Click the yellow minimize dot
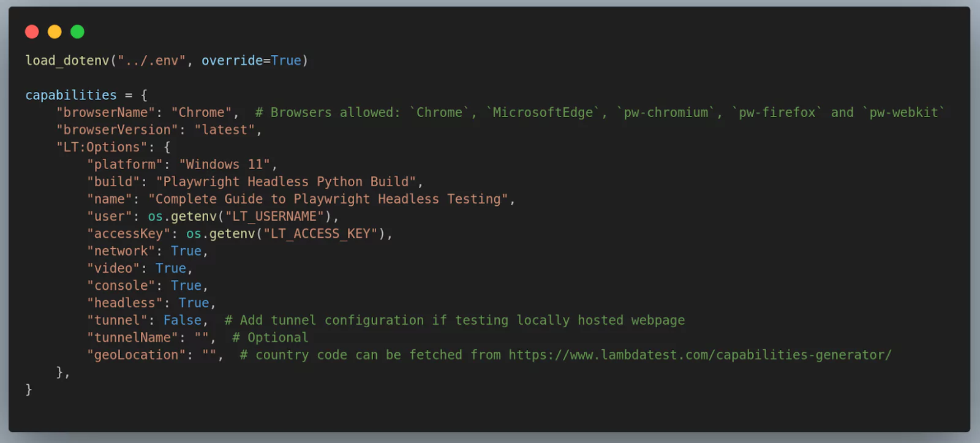Screen dimensions: 980x443 click(55, 32)
